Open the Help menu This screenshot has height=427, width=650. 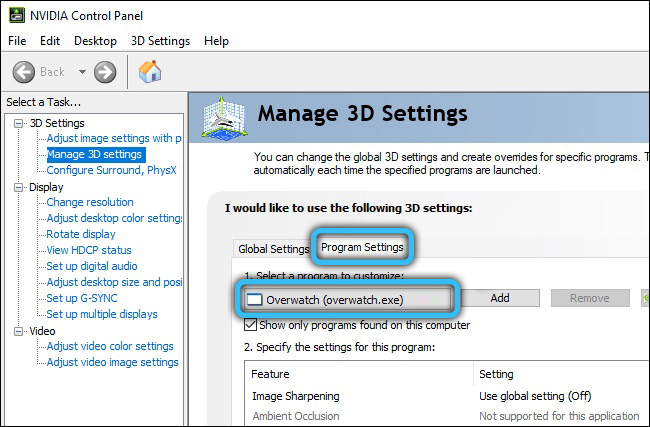coord(216,41)
